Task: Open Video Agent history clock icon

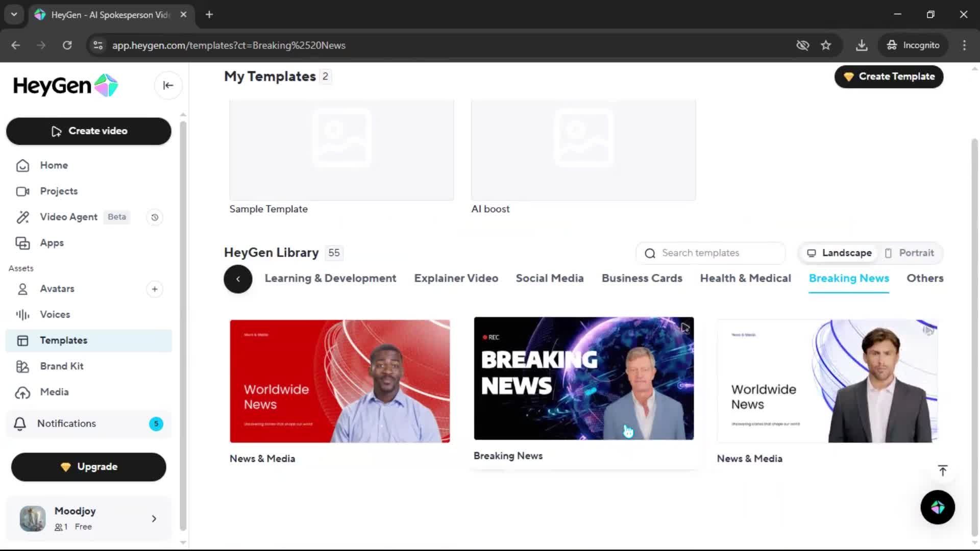Action: (155, 217)
